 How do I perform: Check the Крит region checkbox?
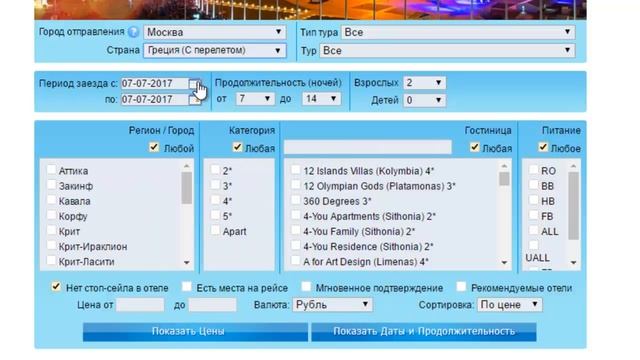(x=51, y=230)
